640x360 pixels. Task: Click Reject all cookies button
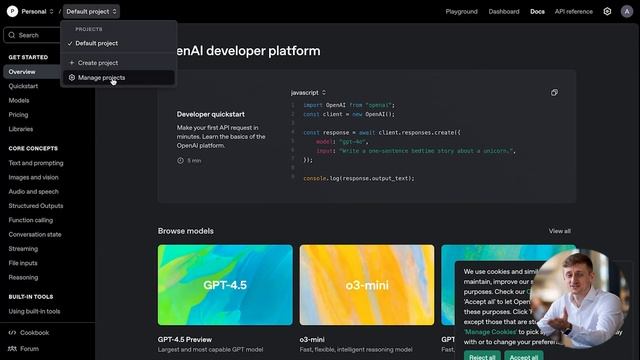click(482, 356)
